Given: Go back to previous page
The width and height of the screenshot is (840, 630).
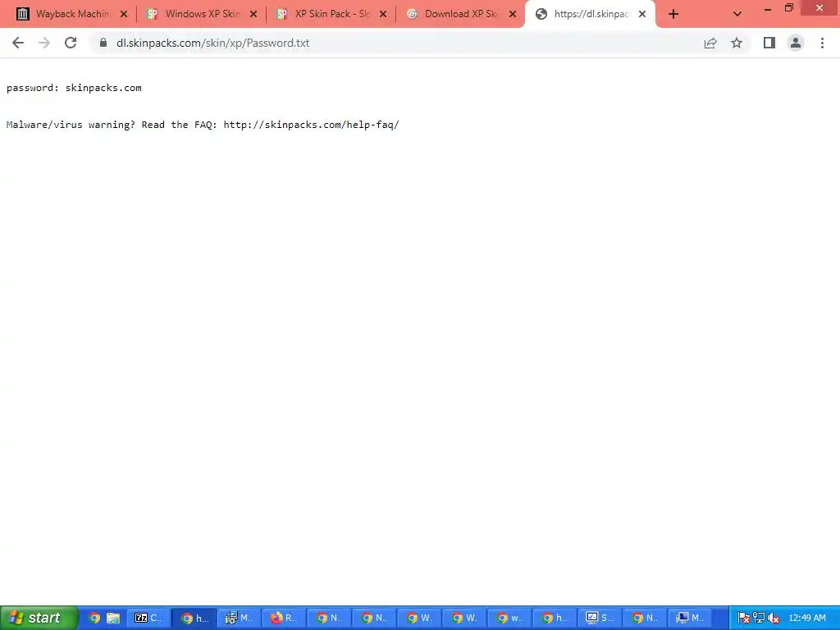Looking at the screenshot, I should pos(18,43).
